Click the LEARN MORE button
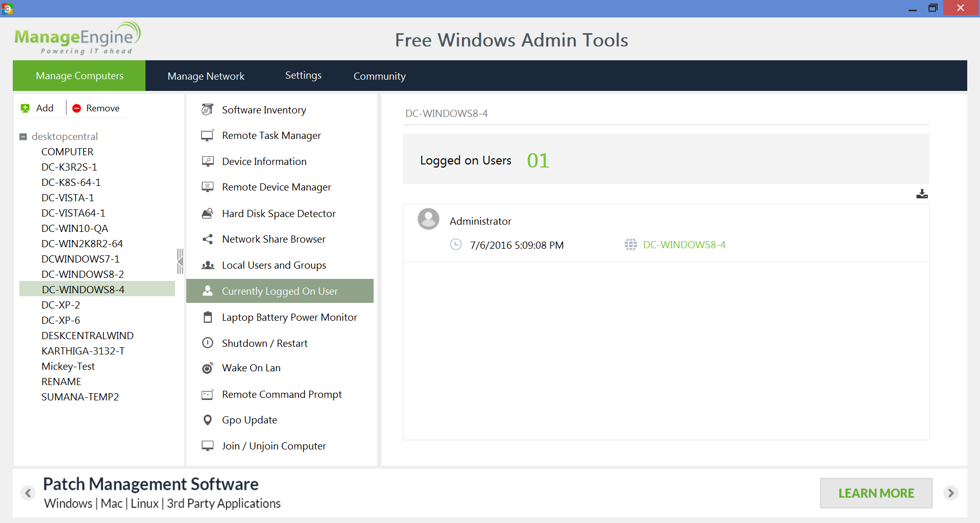 pos(876,493)
